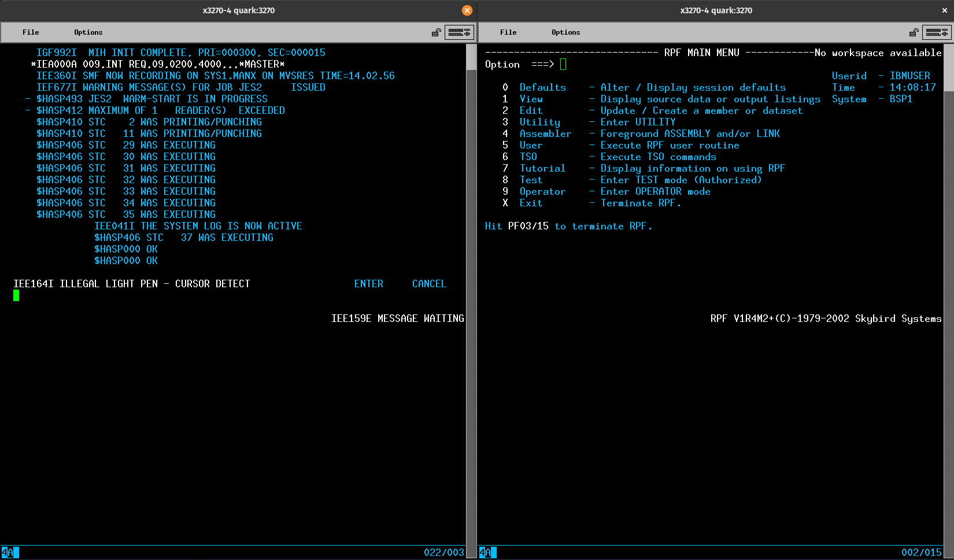Select the Operator mode option

point(543,191)
